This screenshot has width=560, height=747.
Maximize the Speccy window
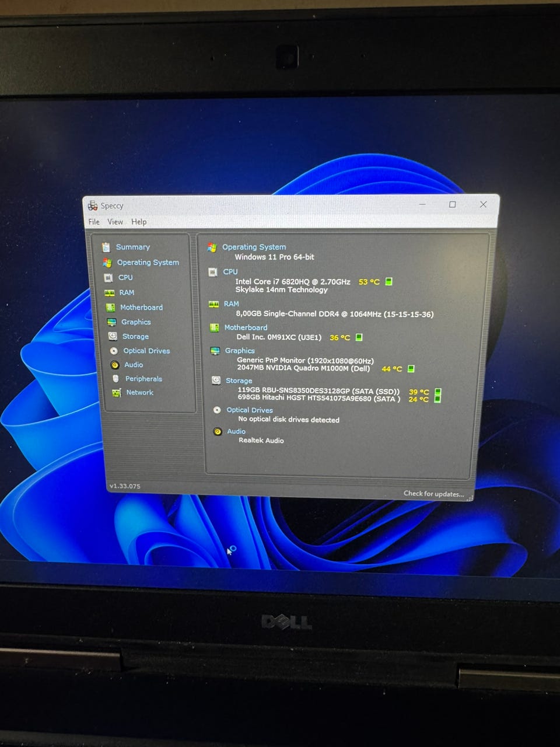(452, 204)
